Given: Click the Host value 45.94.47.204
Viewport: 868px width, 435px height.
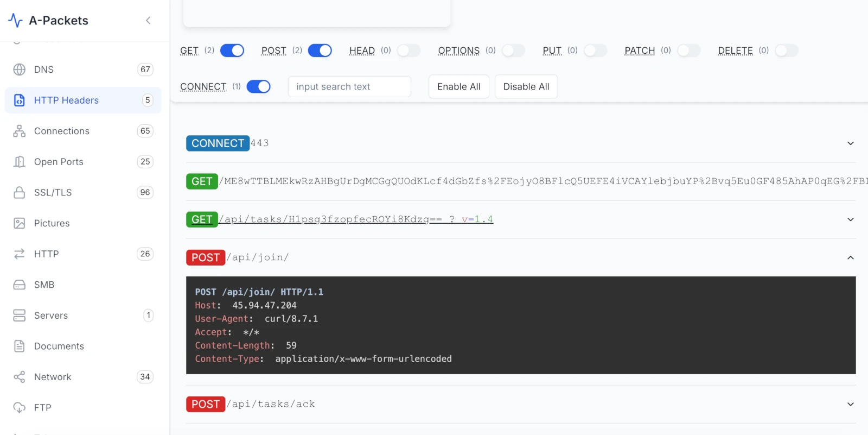Looking at the screenshot, I should tap(264, 305).
